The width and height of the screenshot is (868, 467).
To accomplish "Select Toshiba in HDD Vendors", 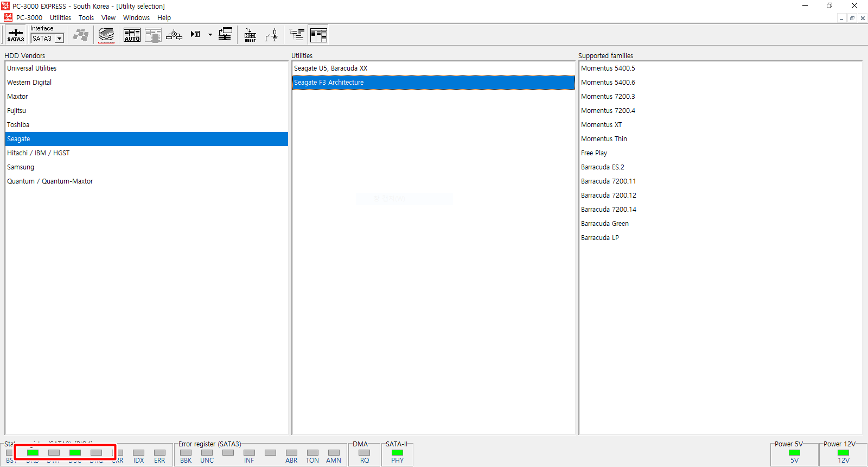I will pos(146,125).
